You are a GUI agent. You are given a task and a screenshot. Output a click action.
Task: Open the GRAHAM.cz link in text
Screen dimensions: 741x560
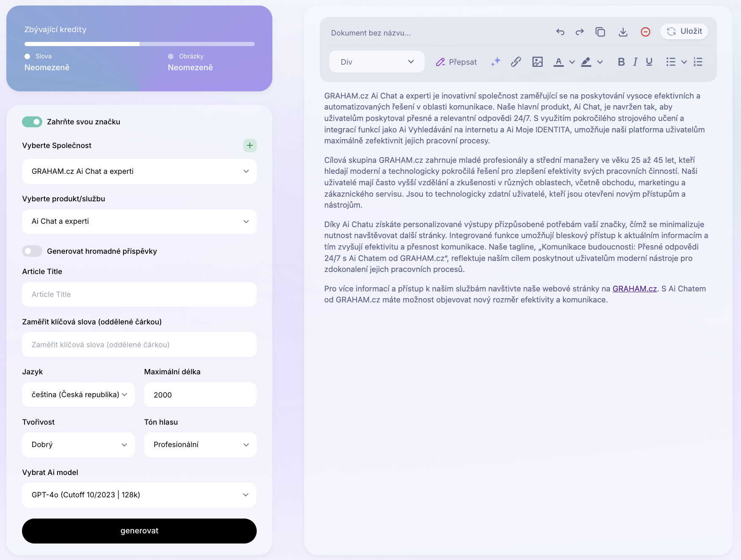pos(634,288)
